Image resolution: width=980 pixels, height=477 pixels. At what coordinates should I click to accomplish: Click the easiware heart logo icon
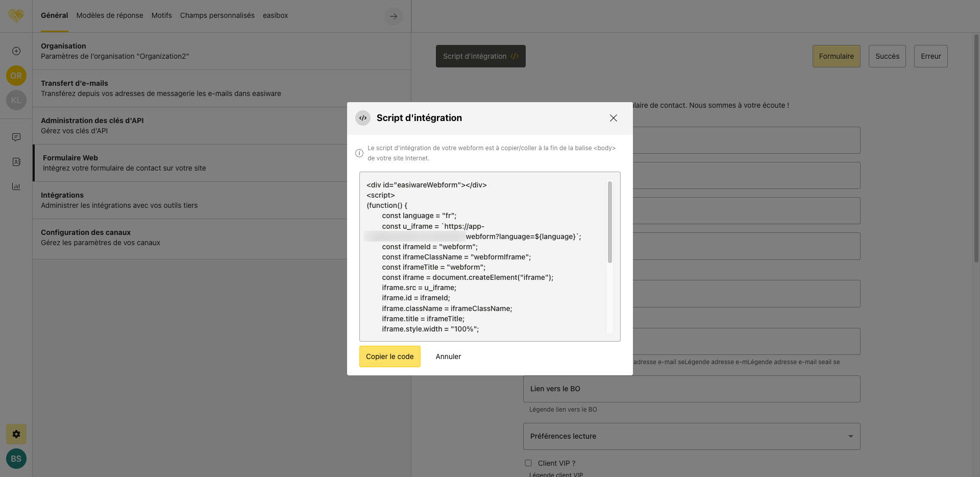pyautogui.click(x=16, y=16)
